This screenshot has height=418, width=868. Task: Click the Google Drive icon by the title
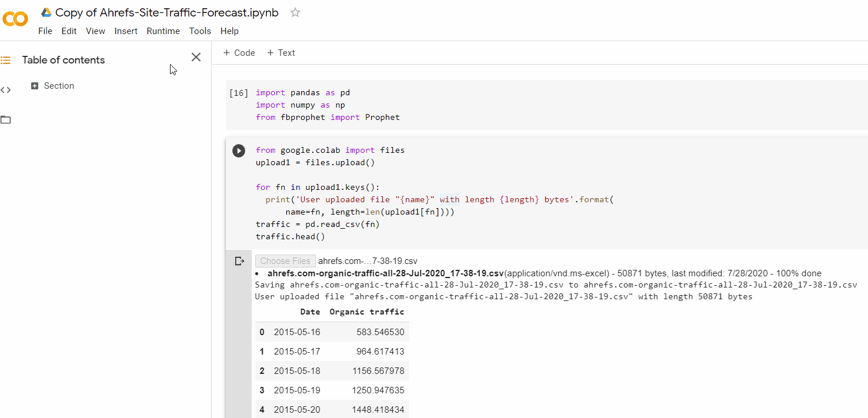(46, 12)
